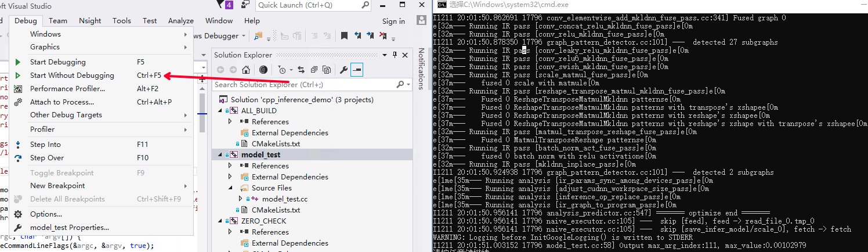Click the Solution Explorer Home icon

point(246,70)
